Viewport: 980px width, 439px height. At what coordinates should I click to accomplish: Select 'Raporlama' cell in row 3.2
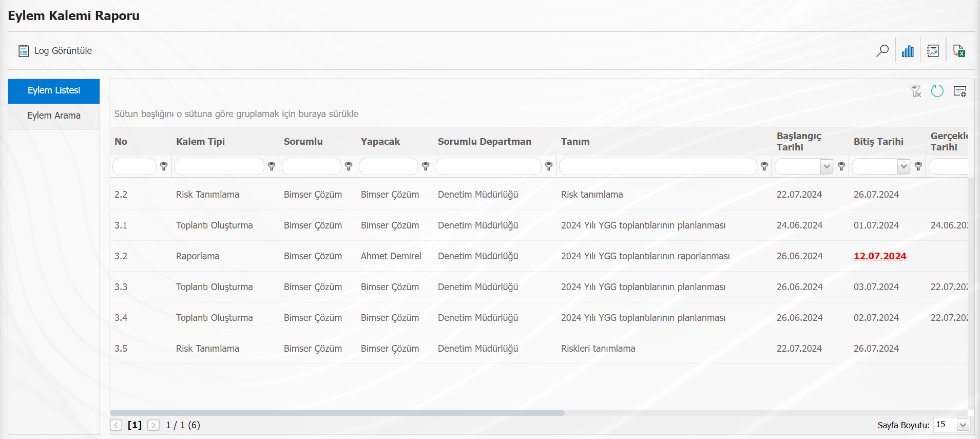pyautogui.click(x=198, y=256)
